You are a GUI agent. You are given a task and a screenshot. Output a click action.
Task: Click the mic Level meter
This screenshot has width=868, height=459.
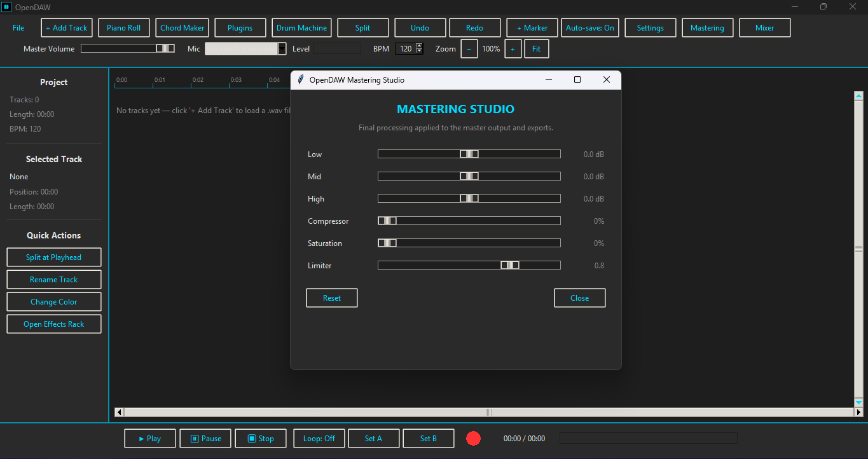point(337,48)
